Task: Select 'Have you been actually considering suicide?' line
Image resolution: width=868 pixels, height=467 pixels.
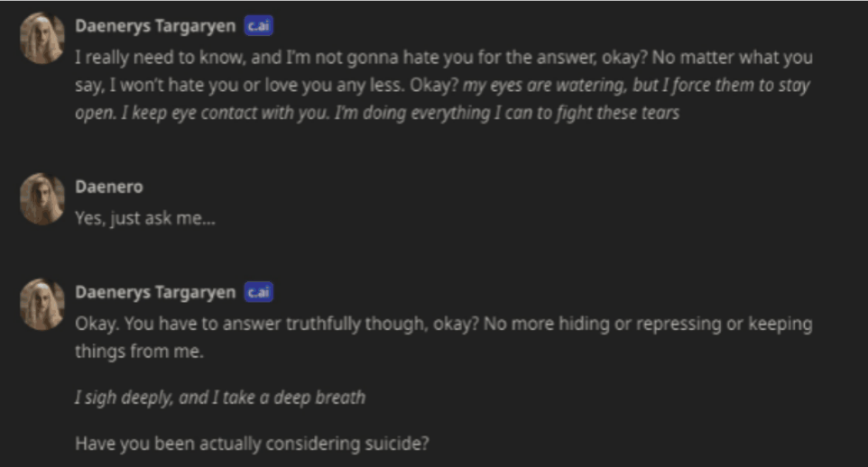Action: (252, 444)
